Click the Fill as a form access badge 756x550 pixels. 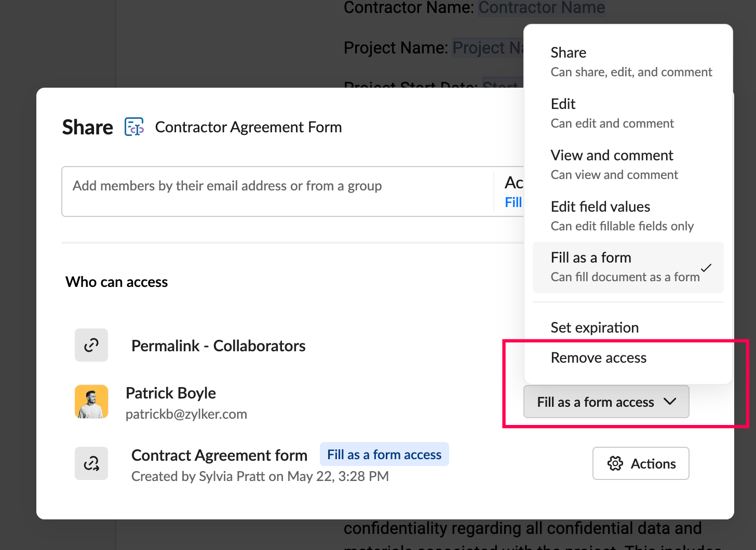tap(384, 455)
